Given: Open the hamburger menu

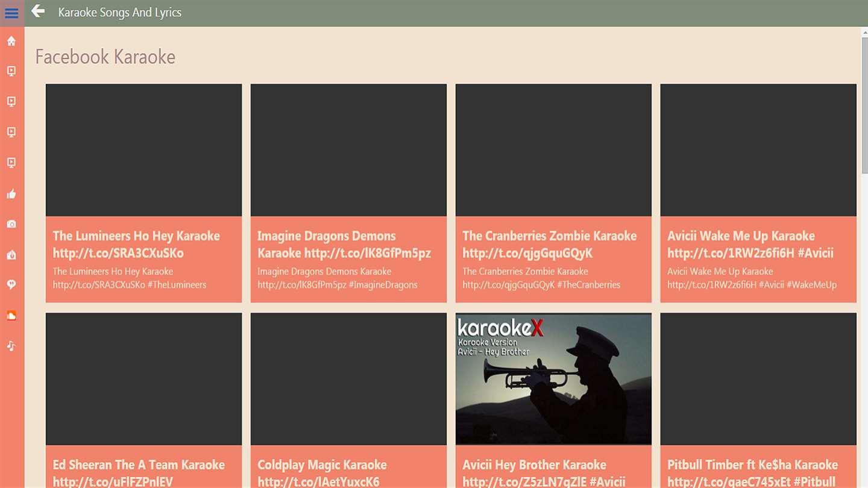Looking at the screenshot, I should click(x=11, y=13).
